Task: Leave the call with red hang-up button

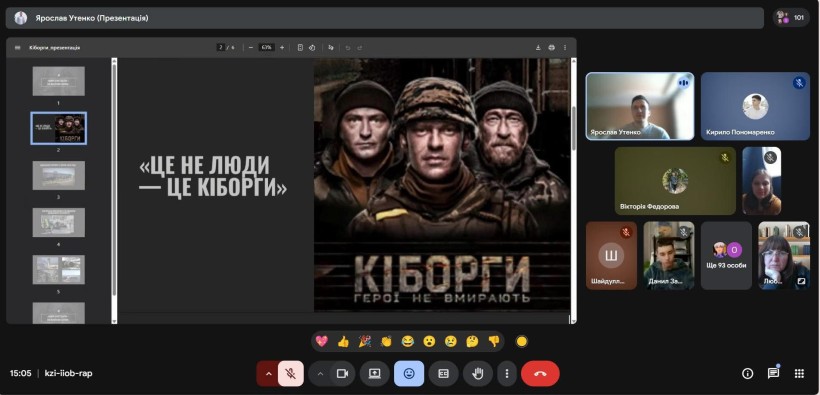Action: [x=540, y=374]
